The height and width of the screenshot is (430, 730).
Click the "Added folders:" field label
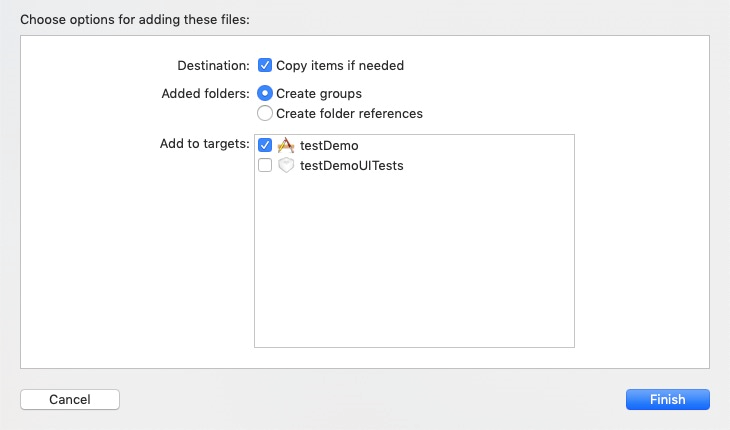[x=205, y=94]
